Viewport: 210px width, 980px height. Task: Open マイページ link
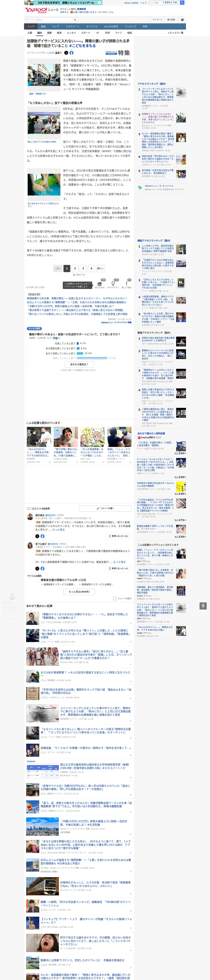157,19
